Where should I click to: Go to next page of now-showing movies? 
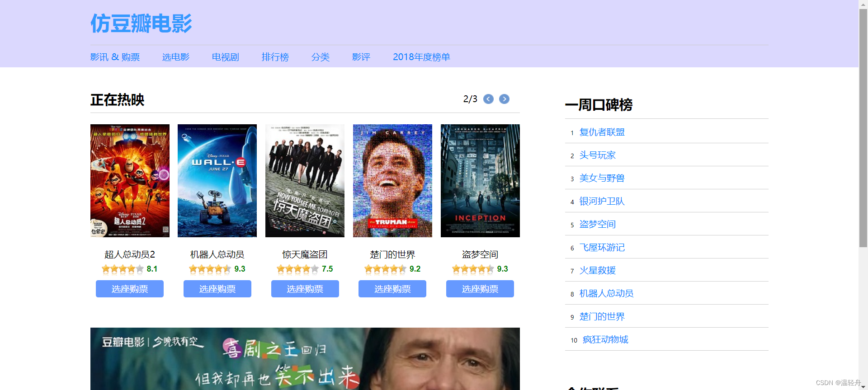504,99
